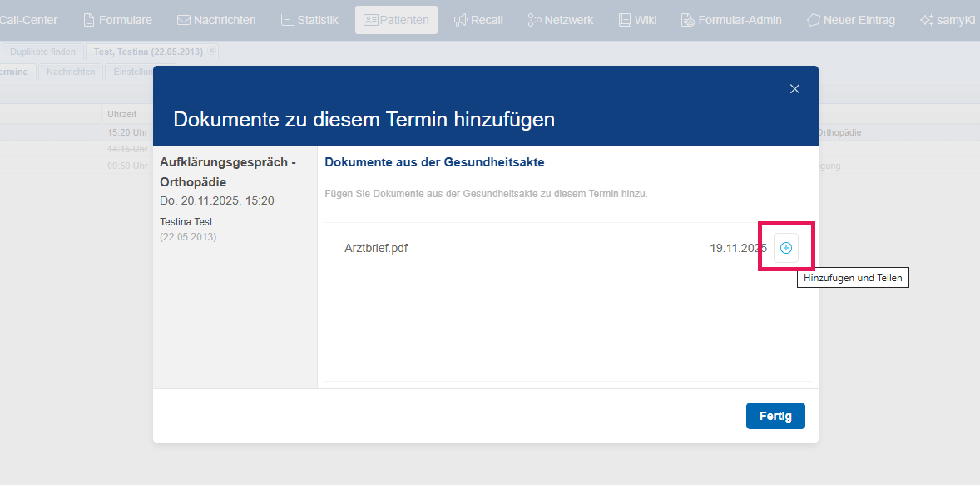
Task: Open Statistik via its chart icon
Action: click(x=287, y=20)
